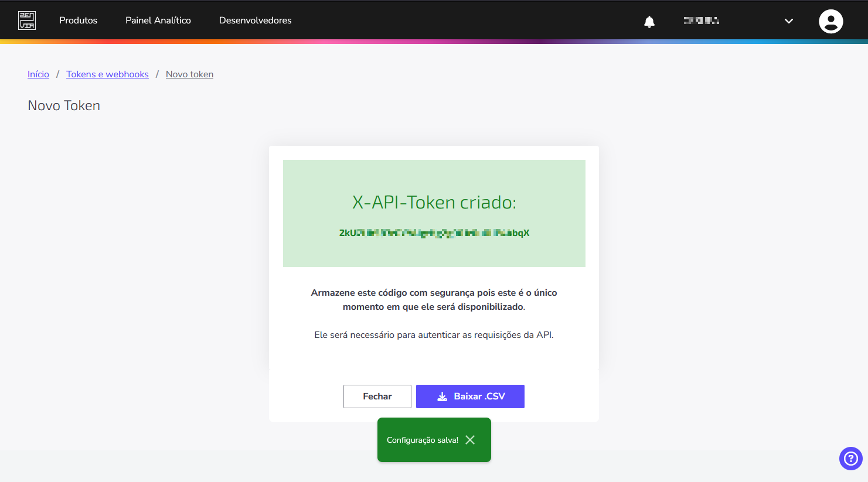
Task: Click the Novo token breadcrumb
Action: click(189, 74)
